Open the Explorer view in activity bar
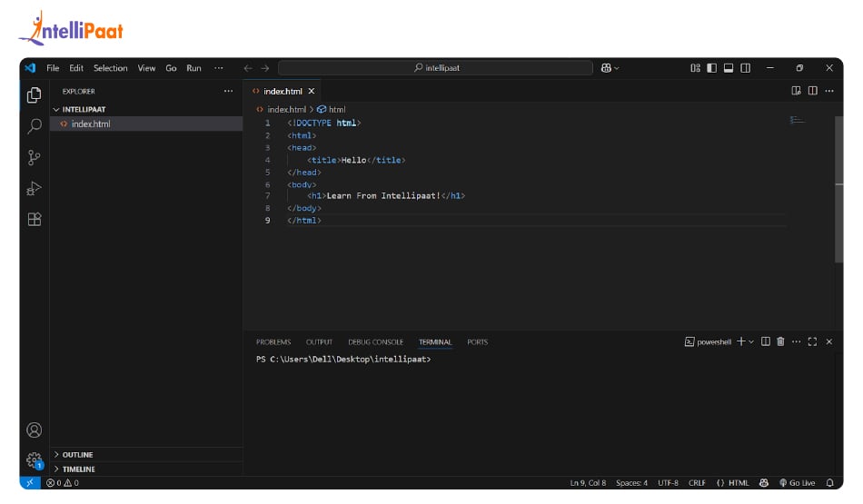 (35, 94)
